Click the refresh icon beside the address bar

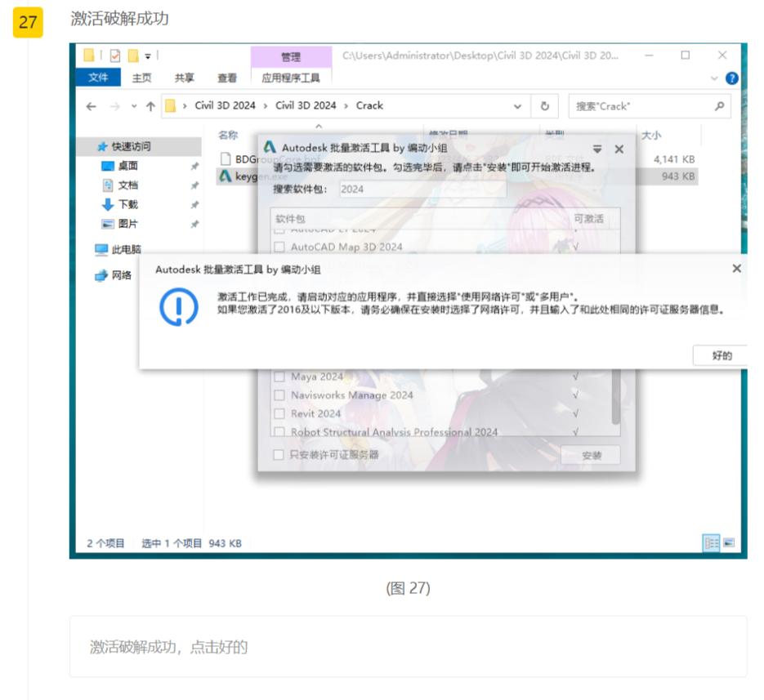click(x=544, y=106)
